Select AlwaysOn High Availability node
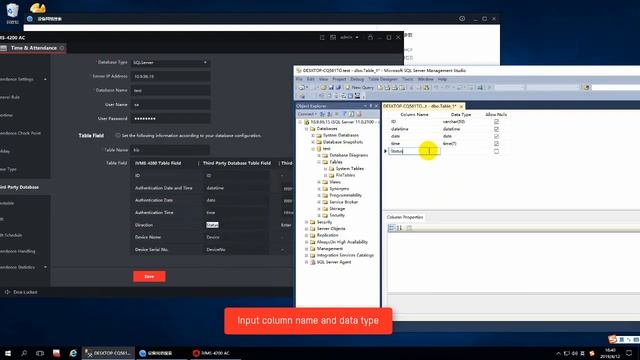 pyautogui.click(x=342, y=242)
